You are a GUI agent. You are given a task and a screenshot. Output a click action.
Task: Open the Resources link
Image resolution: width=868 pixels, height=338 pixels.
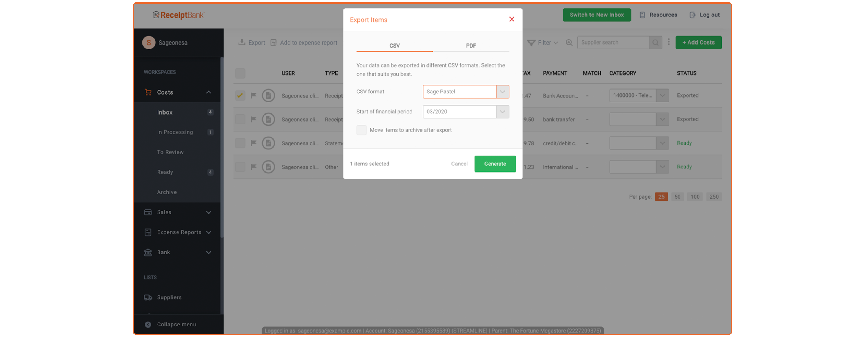click(663, 15)
